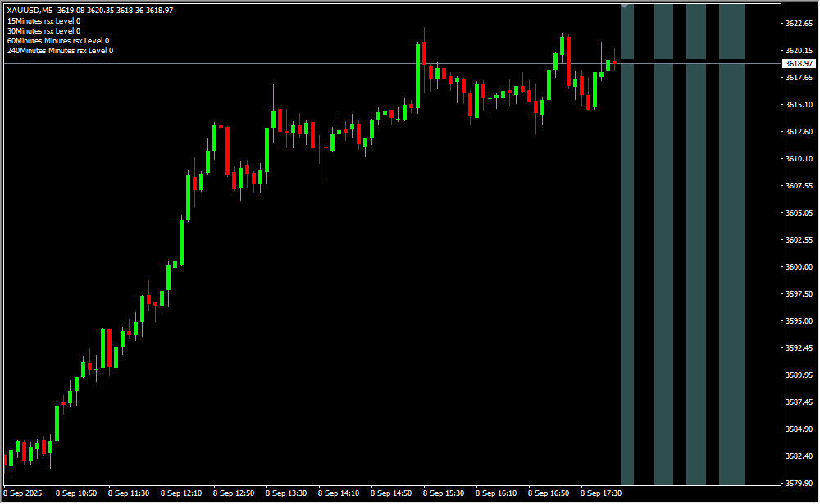This screenshot has height=504, width=820.
Task: Click the 8 Sep 12:10 time label
Action: [x=181, y=493]
